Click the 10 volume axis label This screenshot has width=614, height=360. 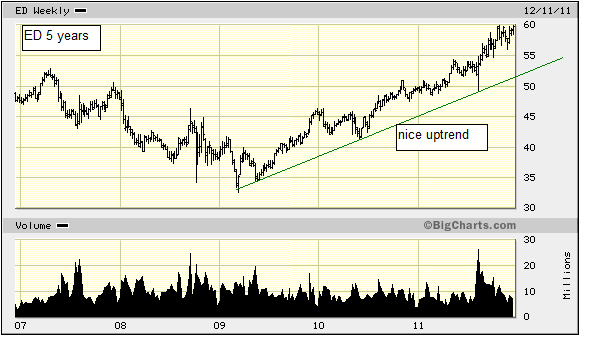click(x=529, y=291)
